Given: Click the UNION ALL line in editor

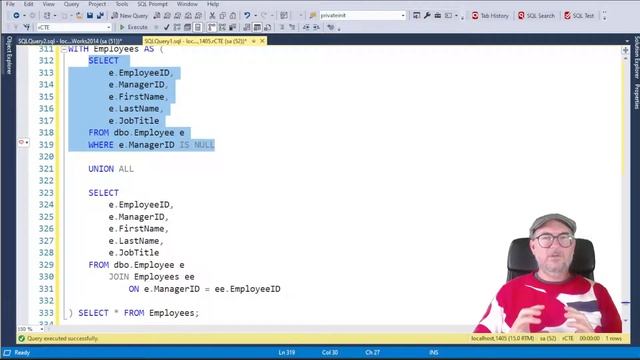Looking at the screenshot, I should point(111,169).
